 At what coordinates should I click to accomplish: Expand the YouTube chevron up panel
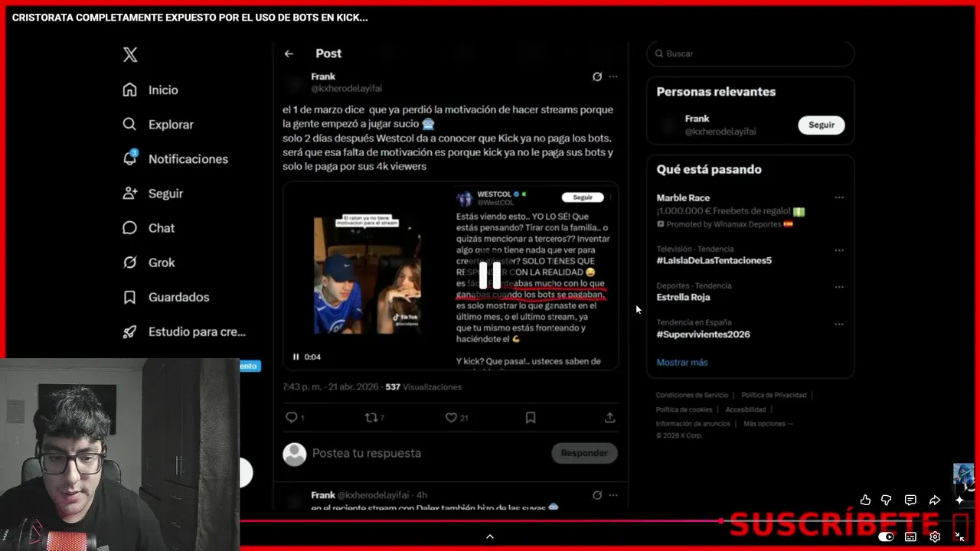pyautogui.click(x=490, y=536)
